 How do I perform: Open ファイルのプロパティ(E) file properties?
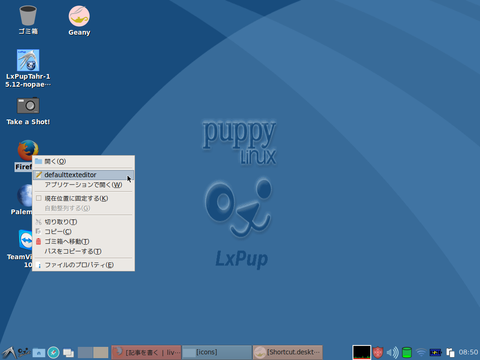[83, 265]
